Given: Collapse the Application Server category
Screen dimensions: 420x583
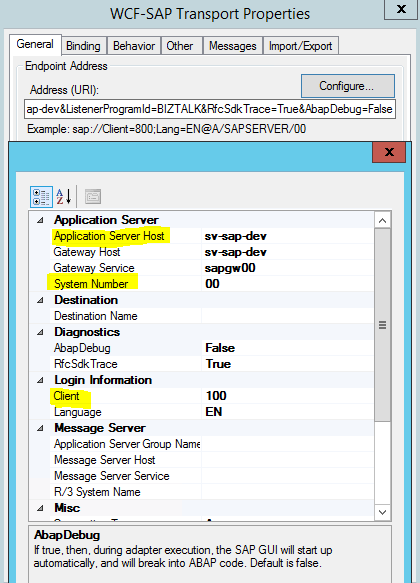Looking at the screenshot, I should coord(40,220).
